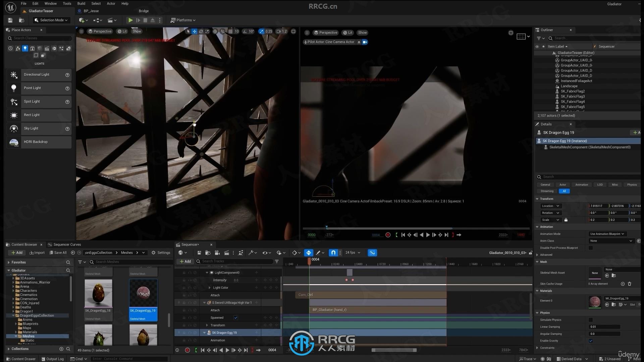This screenshot has height=362, width=644.
Task: Select translate gizmo tool in left viewport
Action: (x=195, y=32)
